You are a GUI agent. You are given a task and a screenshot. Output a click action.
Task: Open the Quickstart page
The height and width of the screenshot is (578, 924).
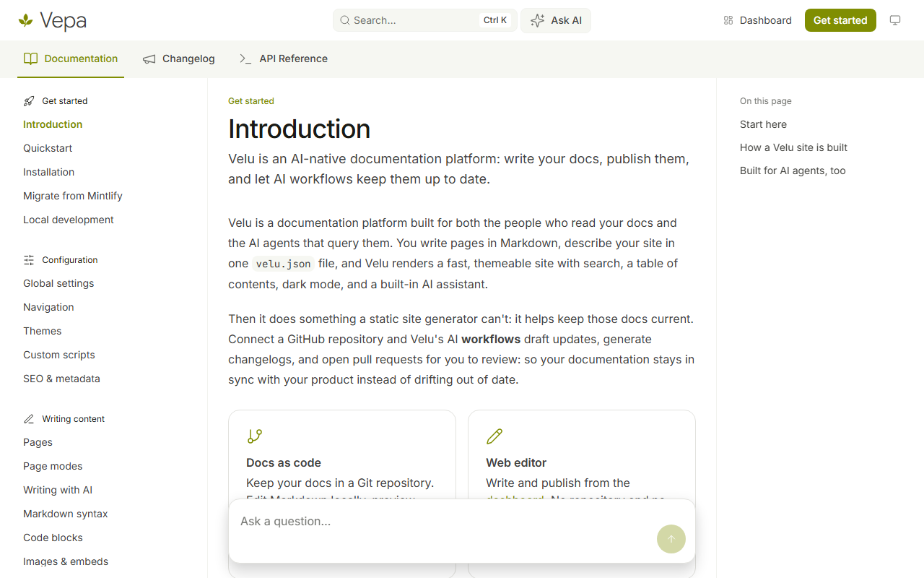pos(48,148)
